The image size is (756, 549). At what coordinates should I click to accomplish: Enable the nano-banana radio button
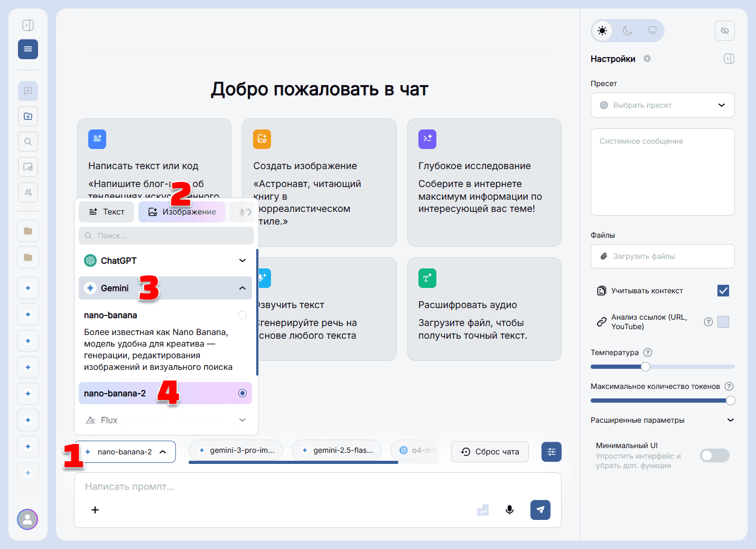pos(242,314)
